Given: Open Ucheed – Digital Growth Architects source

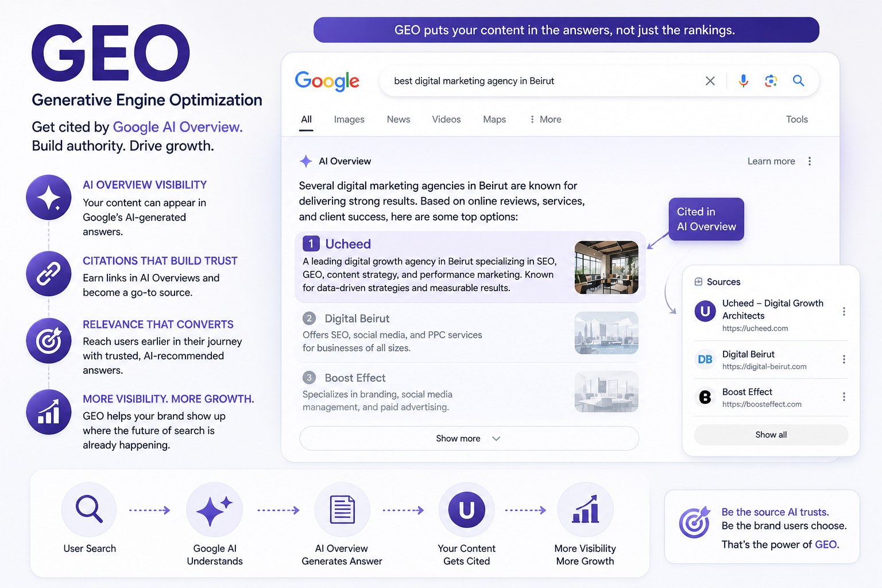Looking at the screenshot, I should [x=773, y=310].
